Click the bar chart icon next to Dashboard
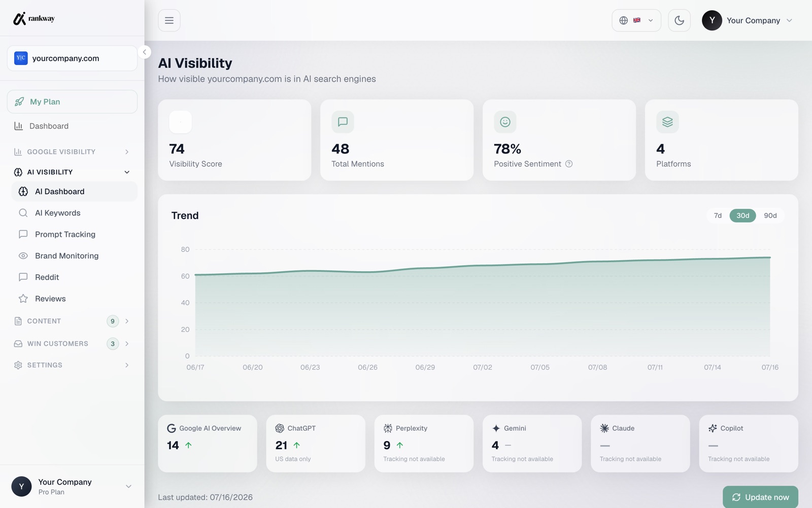Screen dimensions: 812x508 [18, 126]
